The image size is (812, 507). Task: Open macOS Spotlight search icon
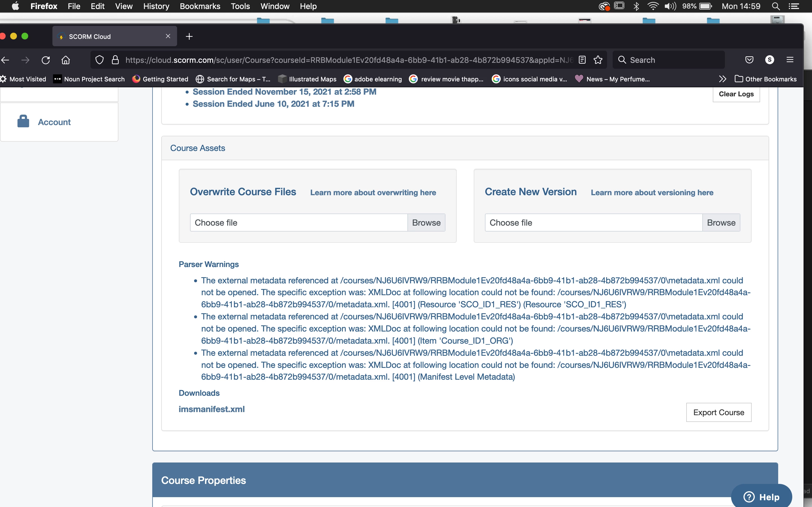[x=775, y=6]
